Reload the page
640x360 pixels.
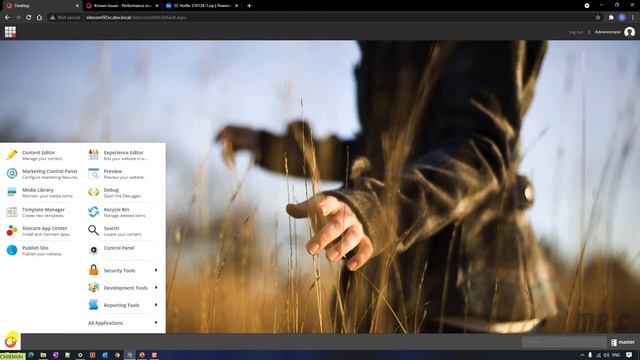click(29, 18)
